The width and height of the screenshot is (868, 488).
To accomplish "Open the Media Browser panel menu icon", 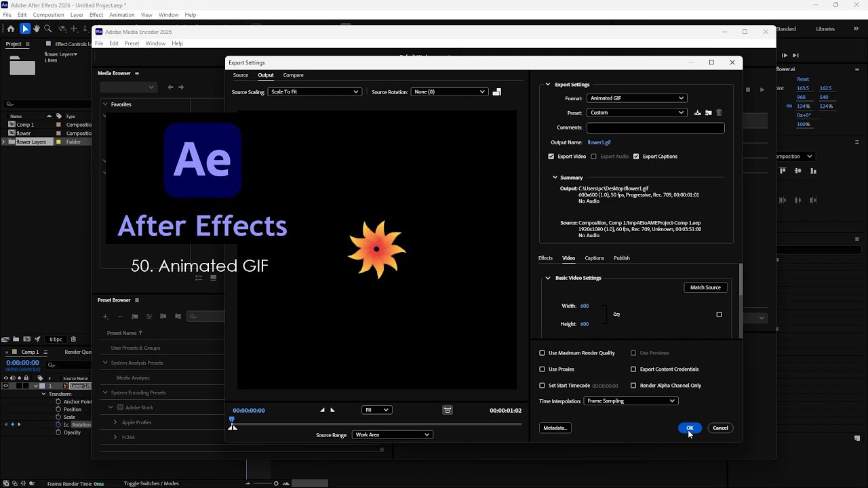I will [x=136, y=73].
